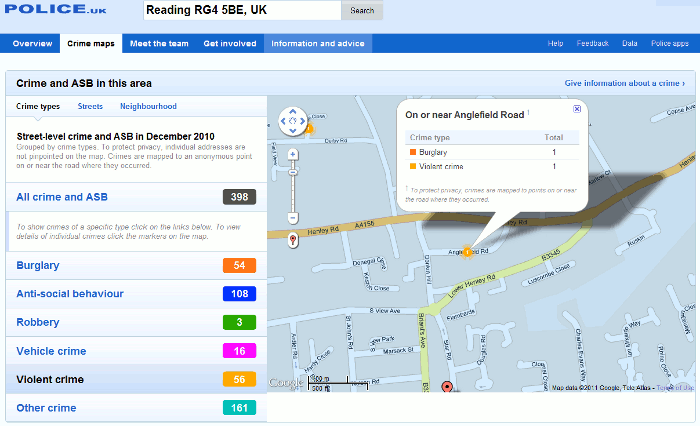Screen dimensions: 700x426
Task: Open Information and advice tab
Action: tap(318, 43)
